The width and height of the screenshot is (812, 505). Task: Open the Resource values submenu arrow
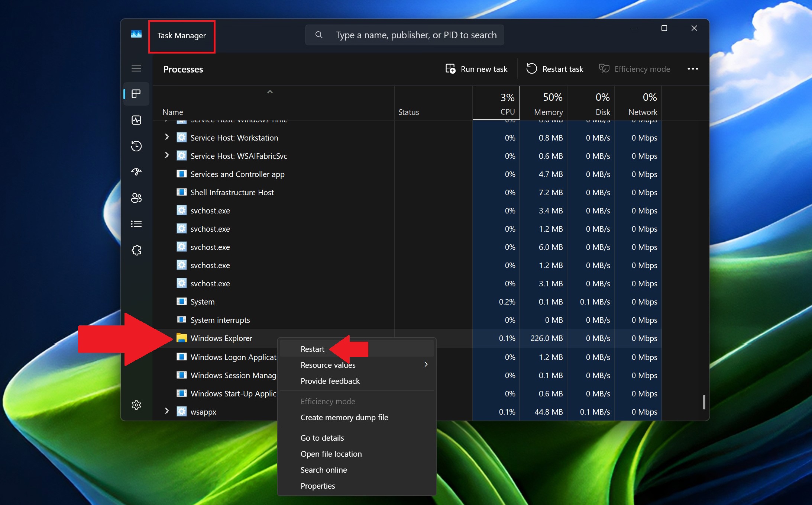[426, 364]
